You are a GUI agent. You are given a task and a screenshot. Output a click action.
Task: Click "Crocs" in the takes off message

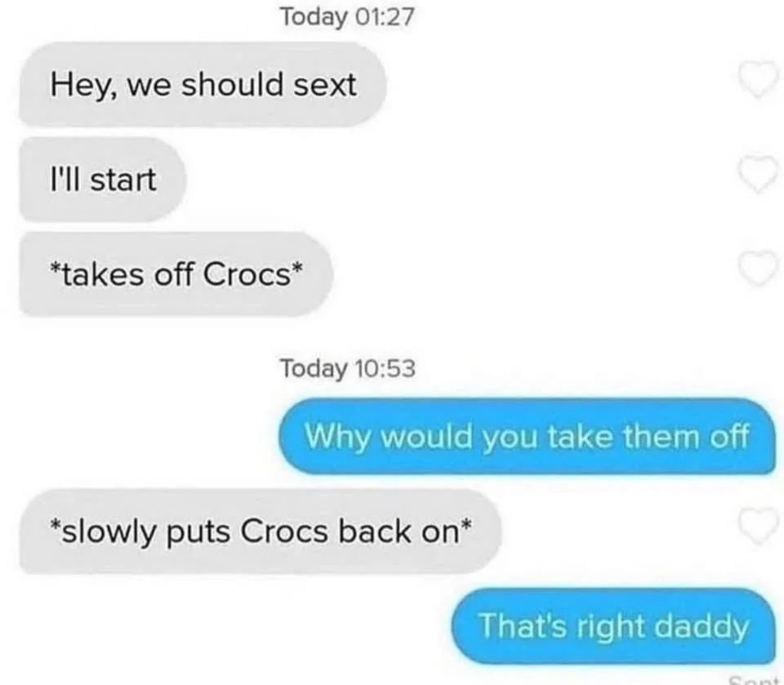[x=248, y=274]
